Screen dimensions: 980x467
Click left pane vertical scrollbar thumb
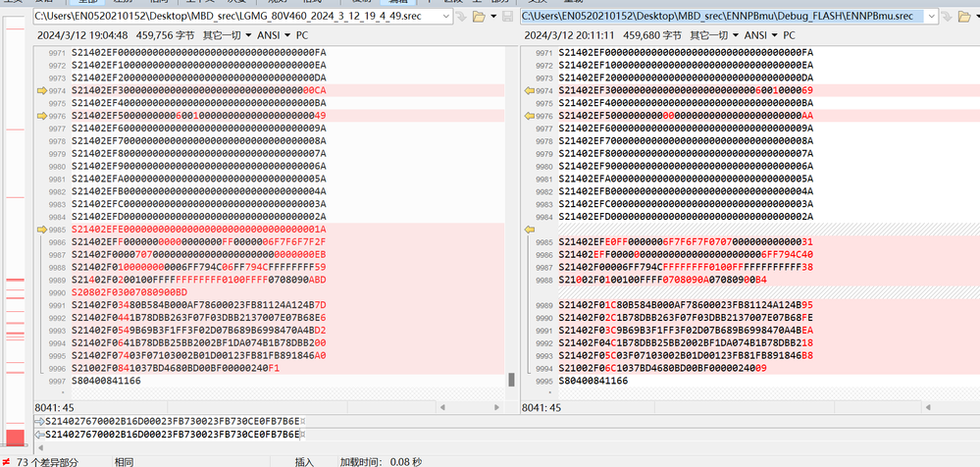coord(511,380)
